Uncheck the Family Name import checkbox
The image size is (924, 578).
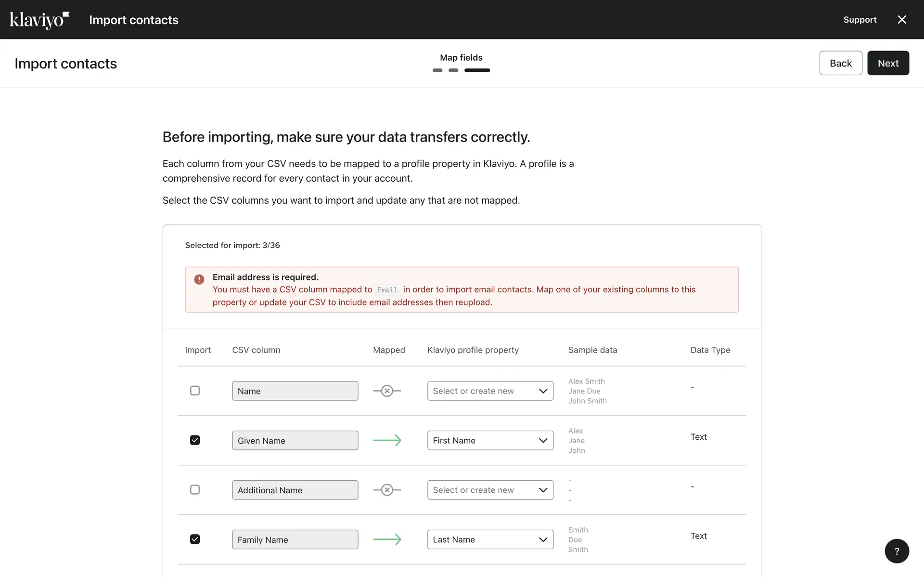[195, 539]
